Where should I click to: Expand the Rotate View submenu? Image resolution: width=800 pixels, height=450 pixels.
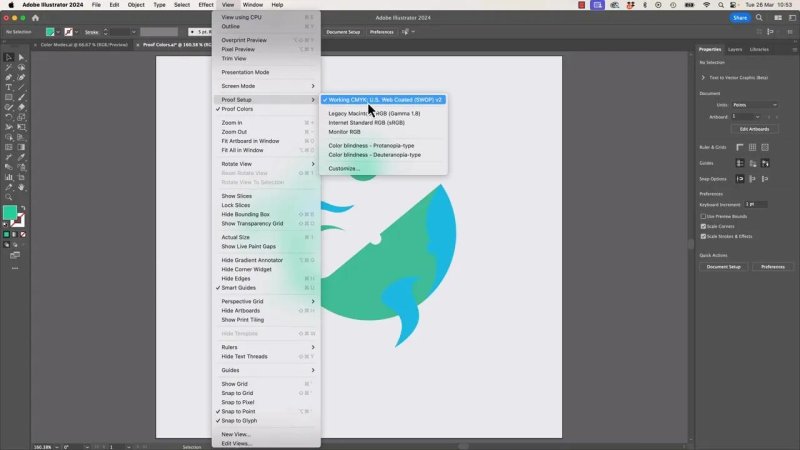[x=266, y=164]
